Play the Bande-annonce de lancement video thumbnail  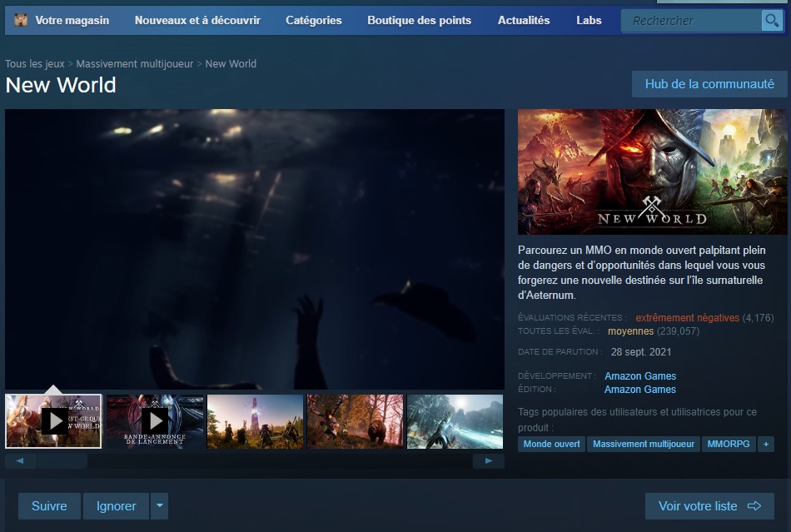[155, 421]
